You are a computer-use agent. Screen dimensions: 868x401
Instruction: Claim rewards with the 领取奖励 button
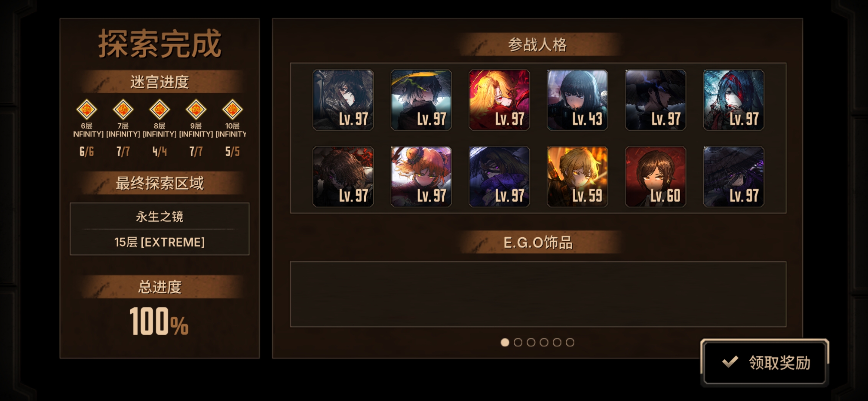(x=765, y=362)
